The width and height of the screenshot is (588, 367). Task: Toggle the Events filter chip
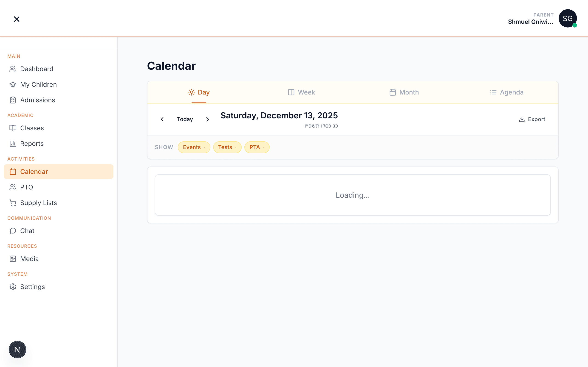pyautogui.click(x=194, y=147)
